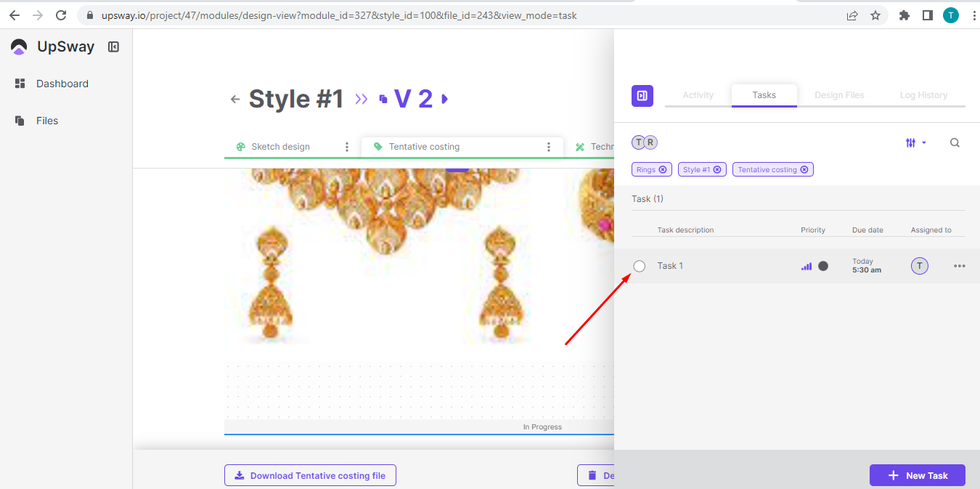Open the task filter settings dropdown
Image resolution: width=980 pixels, height=489 pixels.
pos(915,143)
